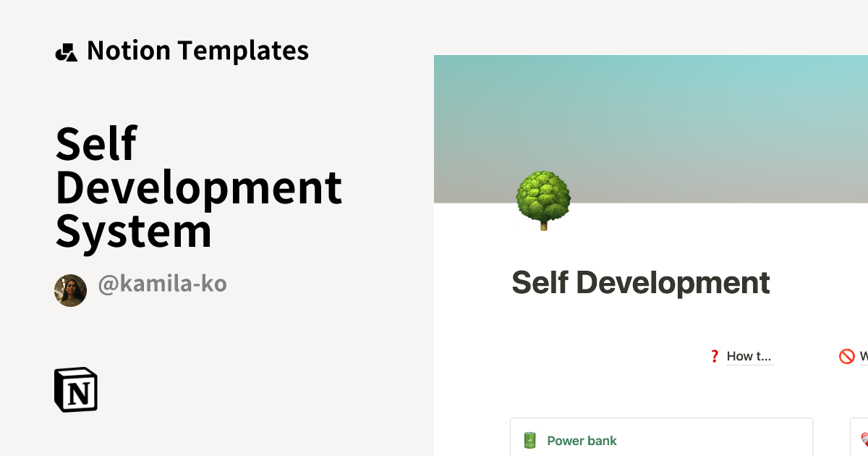Click the Notion Templates header text
This screenshot has width=868, height=456.
point(197,50)
